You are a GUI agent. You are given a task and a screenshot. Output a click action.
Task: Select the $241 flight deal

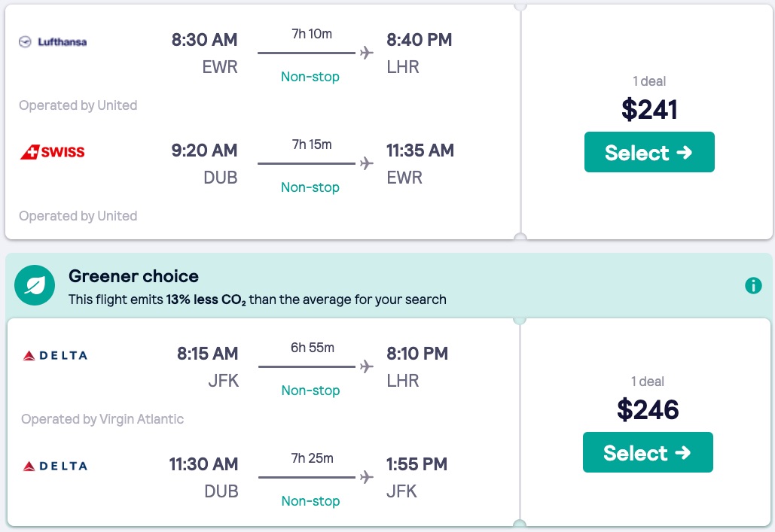648,153
